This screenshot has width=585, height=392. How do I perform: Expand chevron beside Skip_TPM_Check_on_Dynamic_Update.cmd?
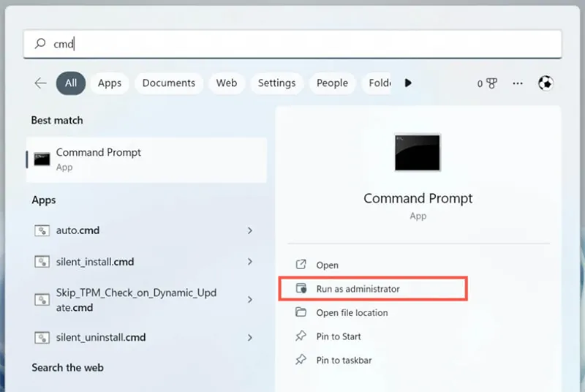click(x=250, y=300)
